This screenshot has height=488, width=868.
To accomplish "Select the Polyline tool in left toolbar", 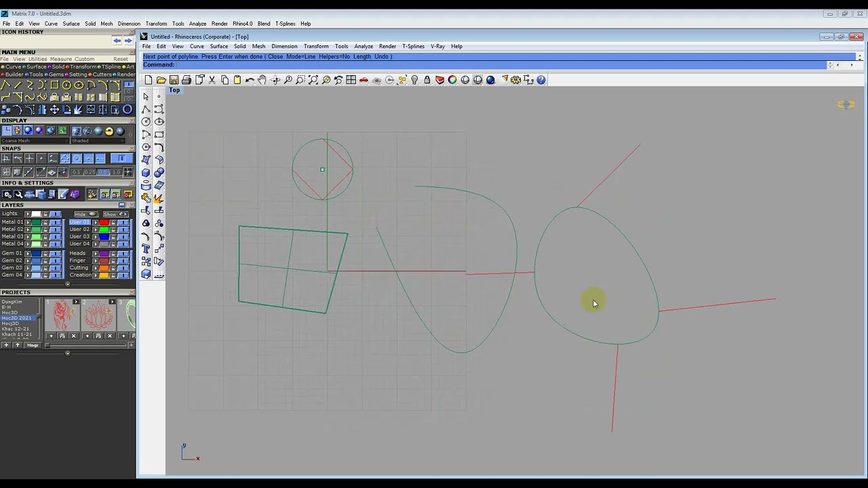I will [x=146, y=109].
